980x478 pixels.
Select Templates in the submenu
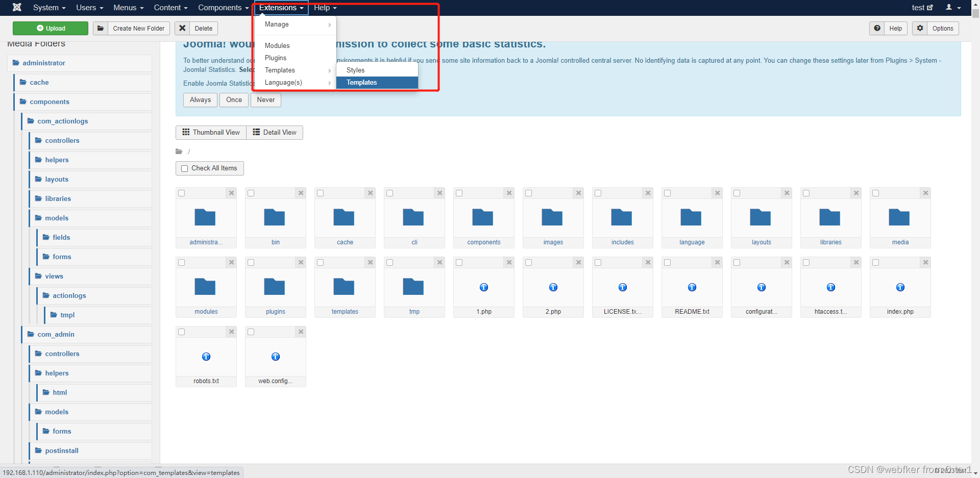point(377,83)
